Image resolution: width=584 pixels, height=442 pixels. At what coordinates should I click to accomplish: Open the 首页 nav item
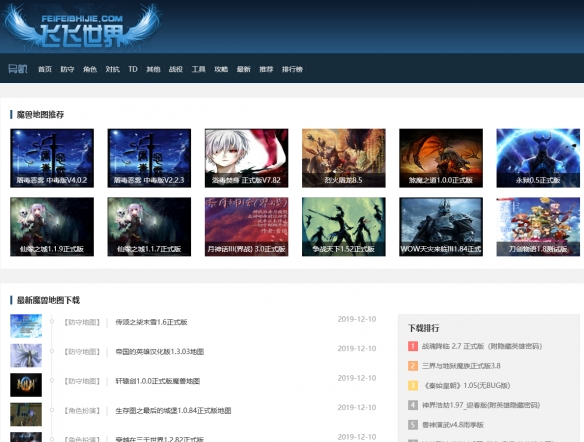pos(45,69)
